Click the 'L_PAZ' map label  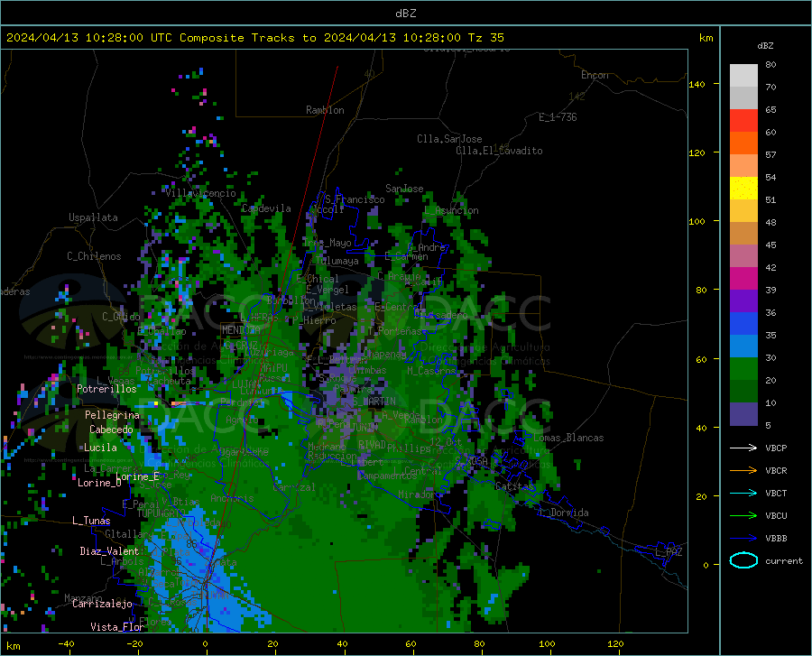(x=669, y=552)
